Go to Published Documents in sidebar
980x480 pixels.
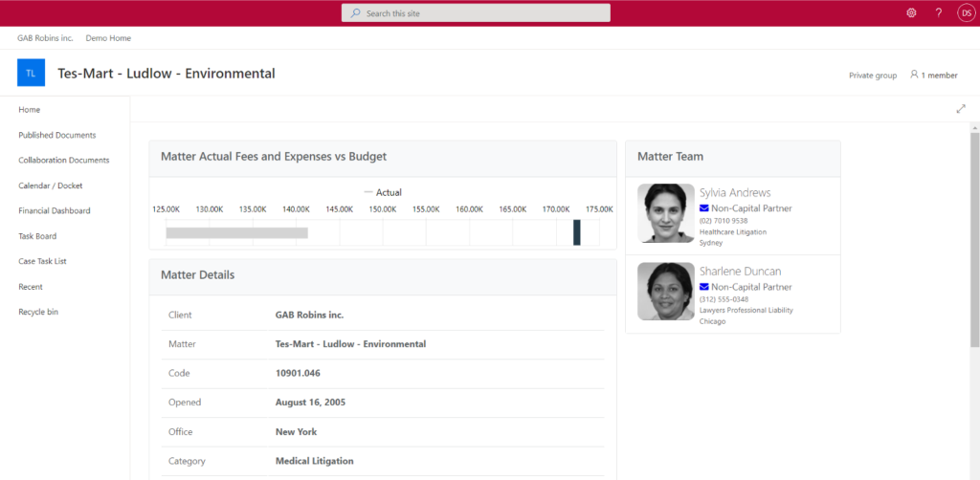(x=57, y=135)
